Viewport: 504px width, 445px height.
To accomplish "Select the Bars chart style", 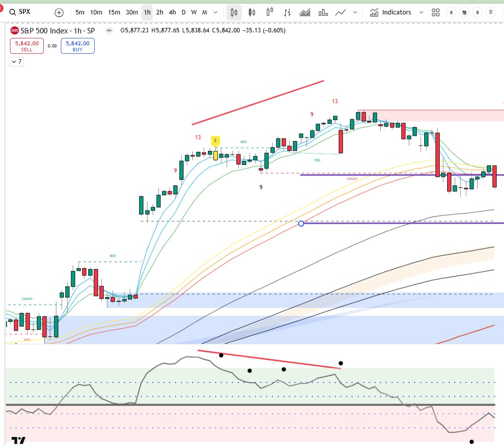I will click(287, 12).
